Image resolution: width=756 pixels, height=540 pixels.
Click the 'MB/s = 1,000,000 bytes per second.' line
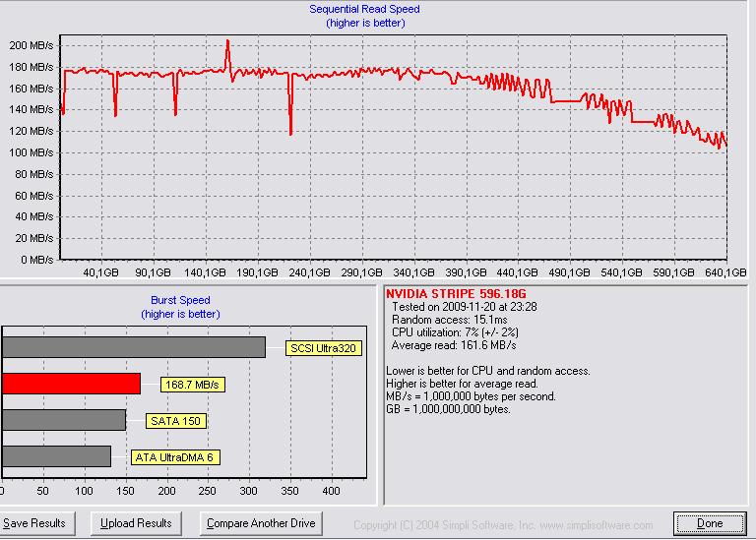(x=472, y=396)
